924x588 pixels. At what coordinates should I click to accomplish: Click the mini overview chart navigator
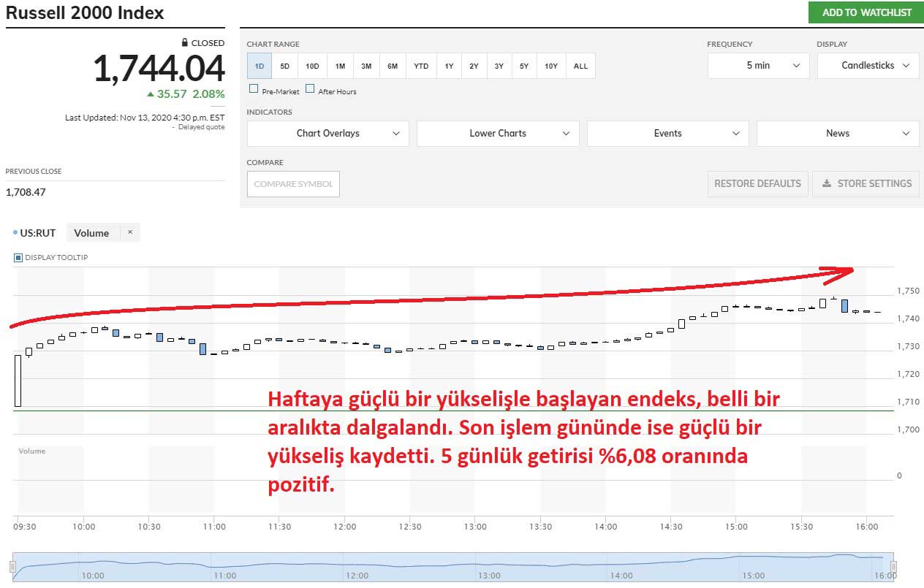[x=452, y=567]
